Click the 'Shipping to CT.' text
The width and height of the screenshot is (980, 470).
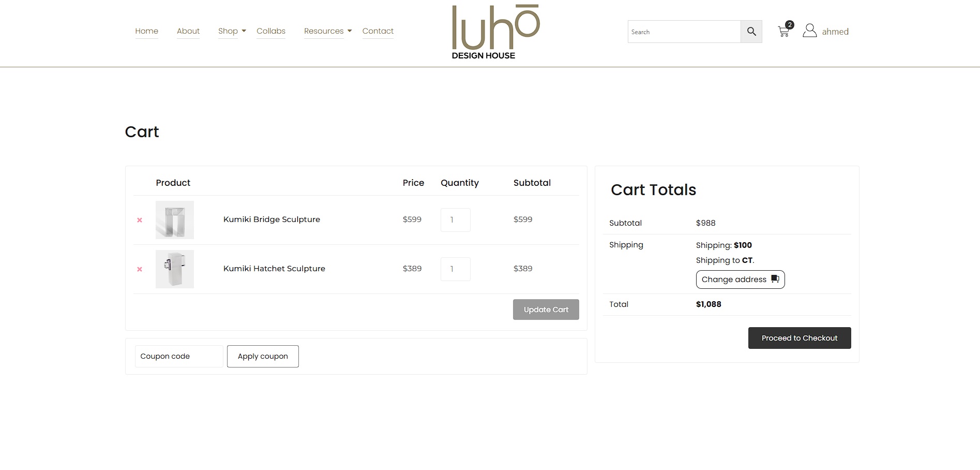pyautogui.click(x=725, y=260)
